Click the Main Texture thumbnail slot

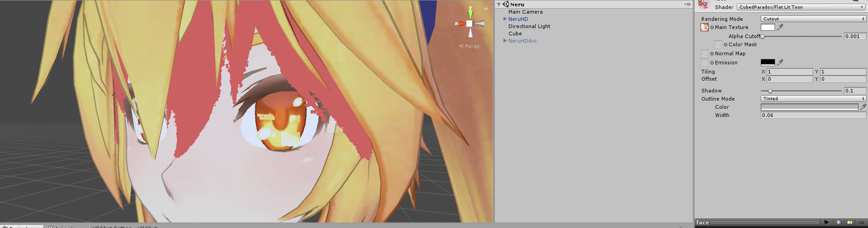(x=705, y=27)
